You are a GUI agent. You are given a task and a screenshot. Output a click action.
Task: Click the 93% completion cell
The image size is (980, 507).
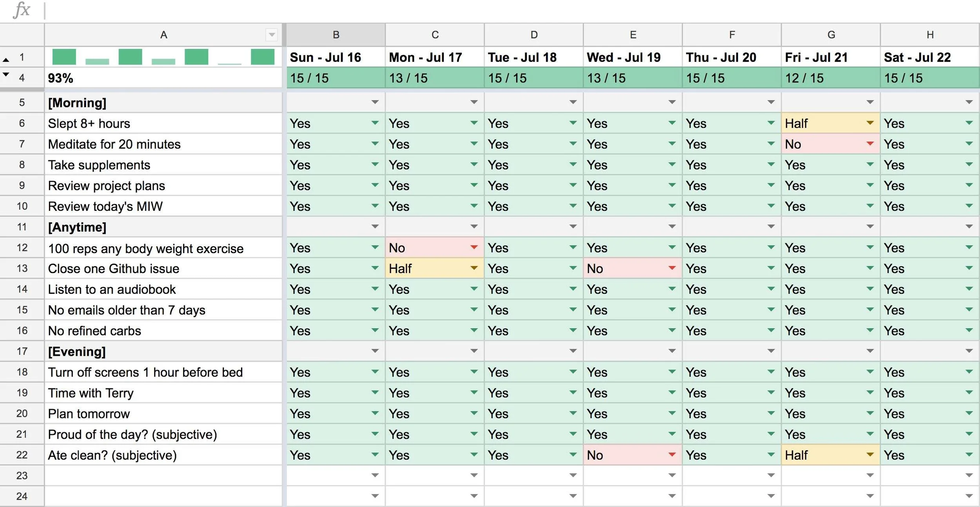(163, 78)
